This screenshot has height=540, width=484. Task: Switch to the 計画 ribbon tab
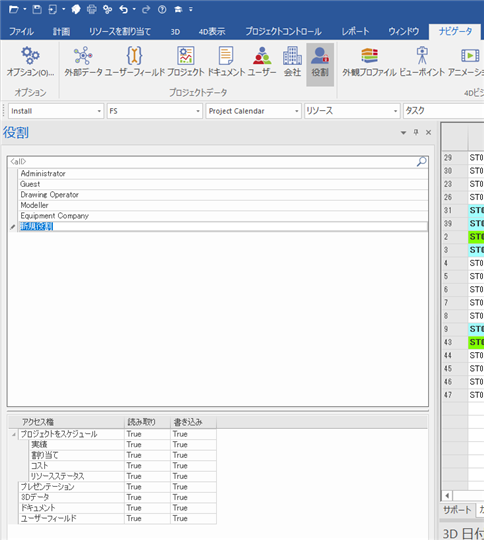[x=61, y=32]
